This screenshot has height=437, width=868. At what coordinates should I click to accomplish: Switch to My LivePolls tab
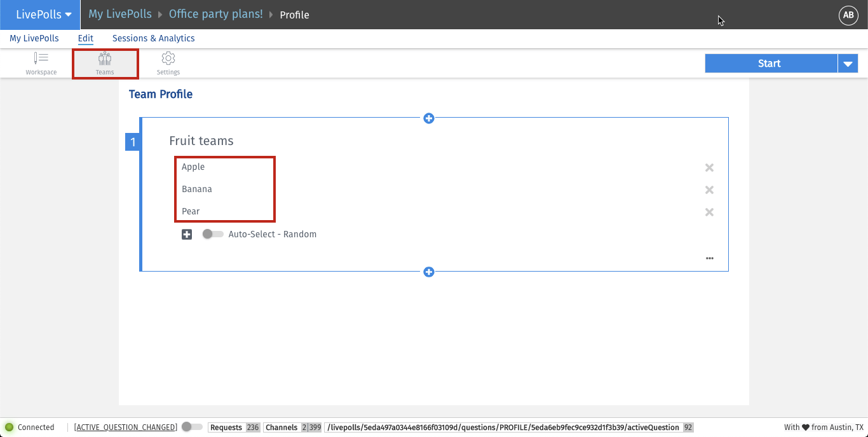(x=34, y=38)
